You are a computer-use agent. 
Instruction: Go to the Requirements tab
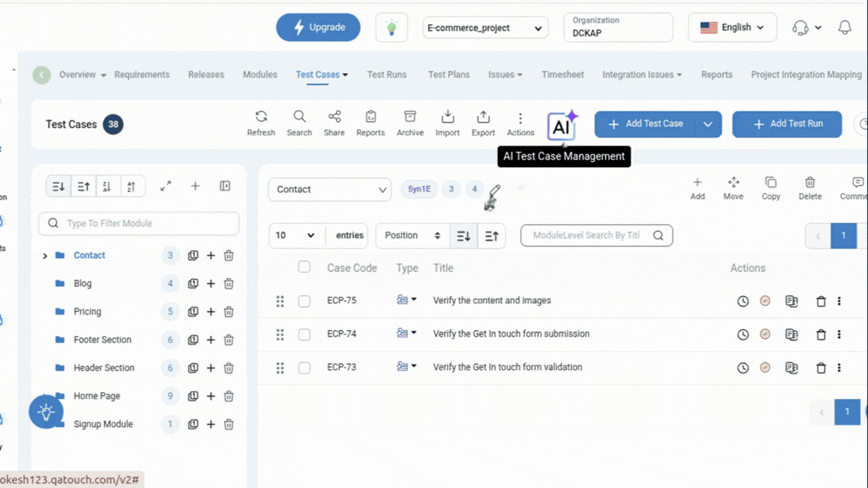pyautogui.click(x=142, y=75)
